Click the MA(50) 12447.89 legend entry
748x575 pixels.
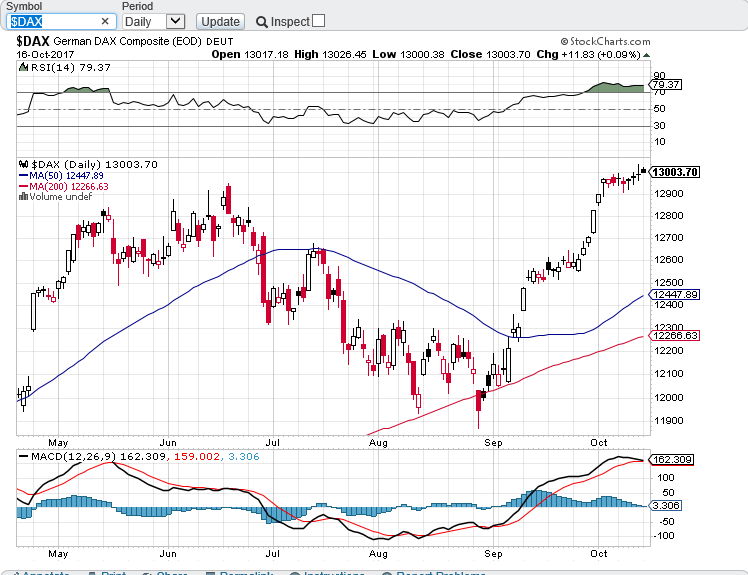click(61, 176)
